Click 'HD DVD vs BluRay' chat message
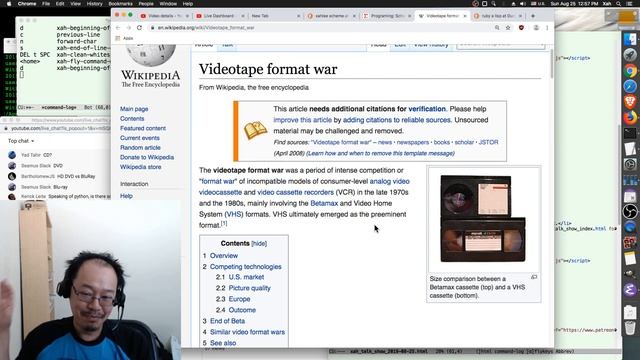 tap(76, 177)
